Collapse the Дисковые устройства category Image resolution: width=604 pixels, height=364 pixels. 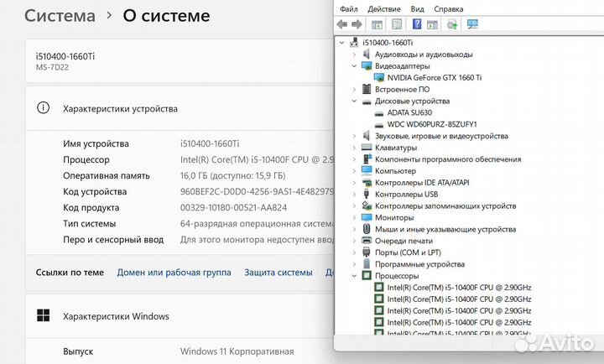click(x=354, y=101)
